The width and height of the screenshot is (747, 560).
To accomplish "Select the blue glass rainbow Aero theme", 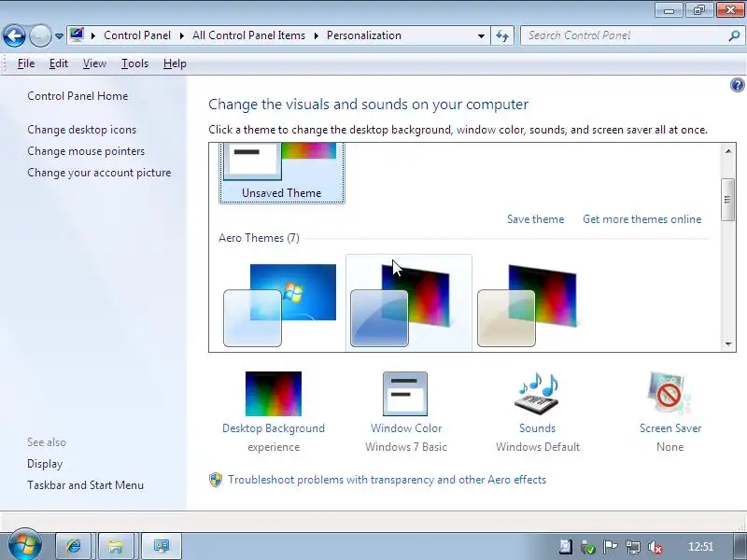I will coord(409,304).
